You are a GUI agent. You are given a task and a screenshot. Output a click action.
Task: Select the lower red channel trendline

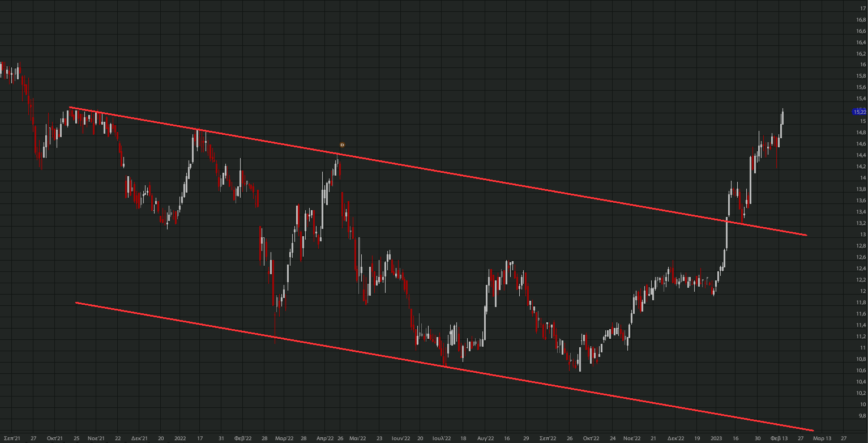(x=444, y=367)
